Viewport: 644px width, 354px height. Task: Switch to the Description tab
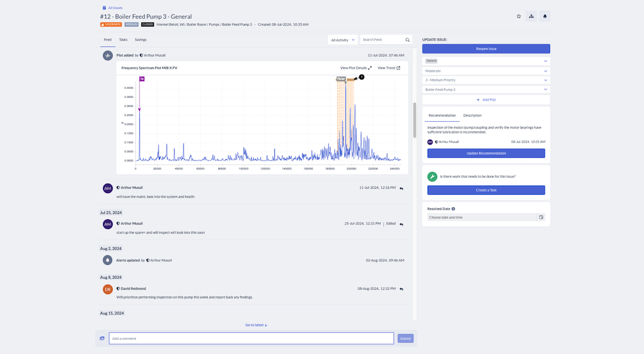coord(472,115)
